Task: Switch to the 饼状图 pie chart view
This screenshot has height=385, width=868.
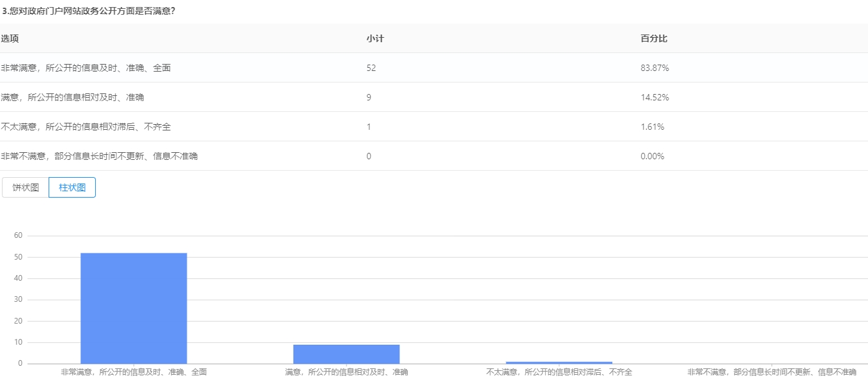Action: (26, 187)
